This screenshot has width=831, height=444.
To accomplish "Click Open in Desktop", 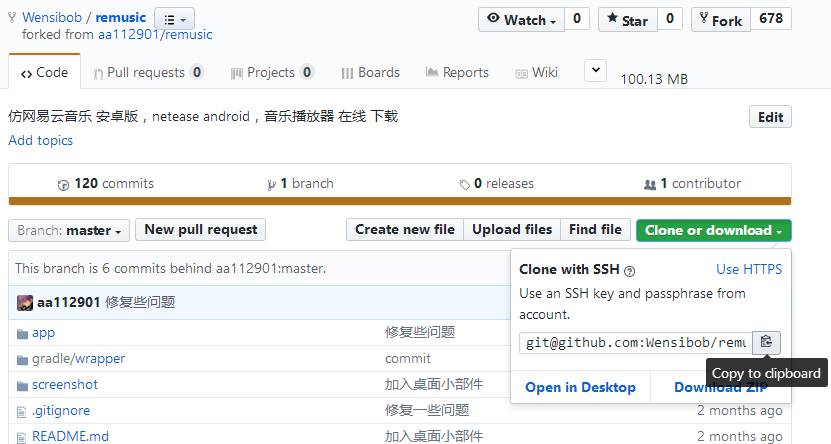I will [x=580, y=387].
